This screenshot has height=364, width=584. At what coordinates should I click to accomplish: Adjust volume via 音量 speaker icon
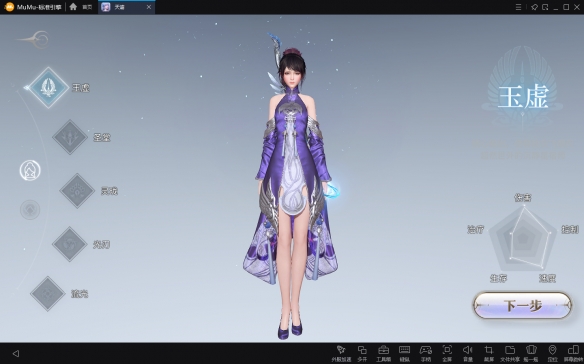coord(467,354)
